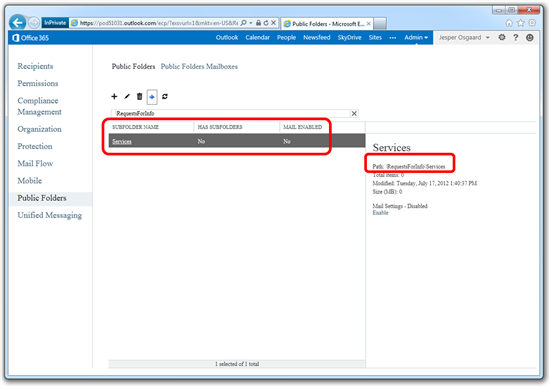
Task: Click the delete trash can icon
Action: click(139, 96)
